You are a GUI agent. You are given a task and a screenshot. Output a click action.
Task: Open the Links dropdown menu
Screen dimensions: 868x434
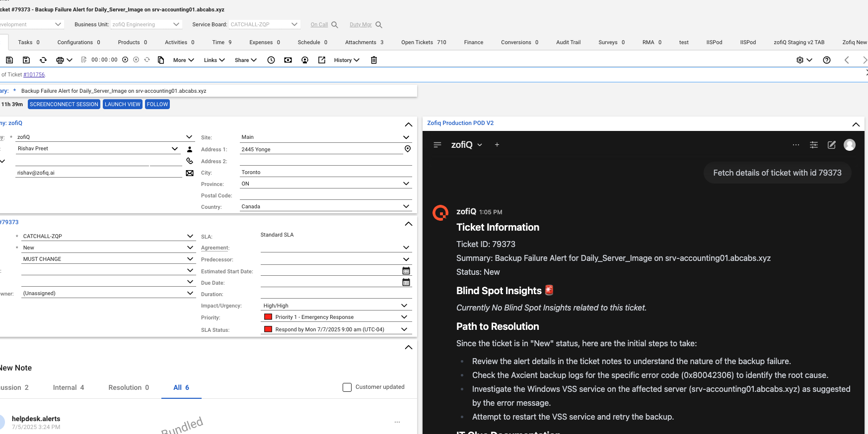pyautogui.click(x=214, y=60)
